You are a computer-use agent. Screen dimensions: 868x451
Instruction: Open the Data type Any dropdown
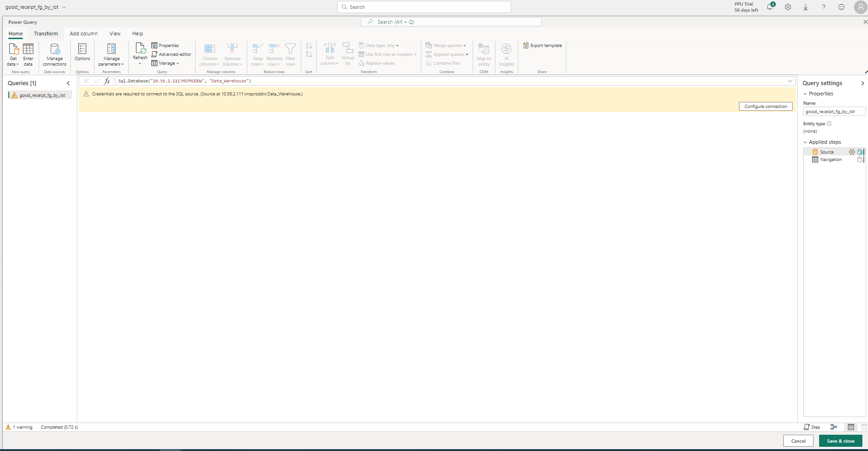pos(397,45)
